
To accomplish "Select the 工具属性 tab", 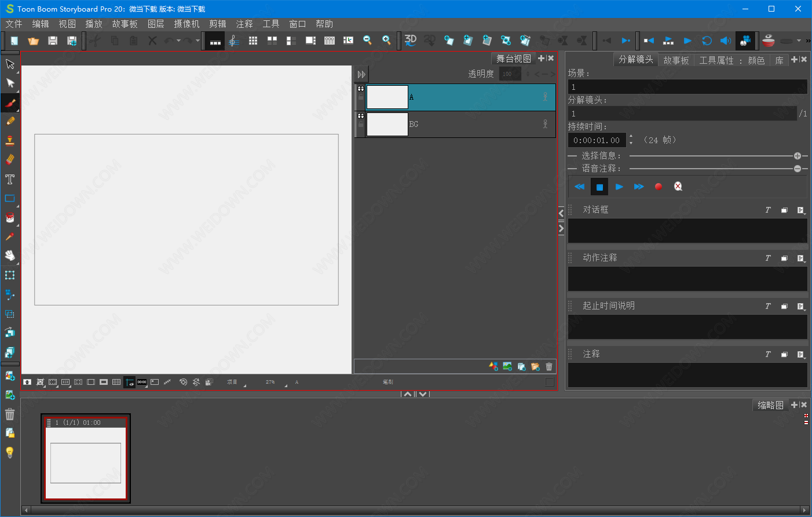I will (716, 60).
